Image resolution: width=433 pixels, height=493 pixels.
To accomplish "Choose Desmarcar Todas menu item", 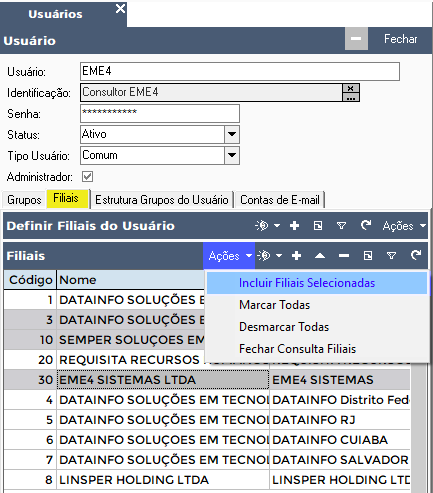I will pos(317,327).
